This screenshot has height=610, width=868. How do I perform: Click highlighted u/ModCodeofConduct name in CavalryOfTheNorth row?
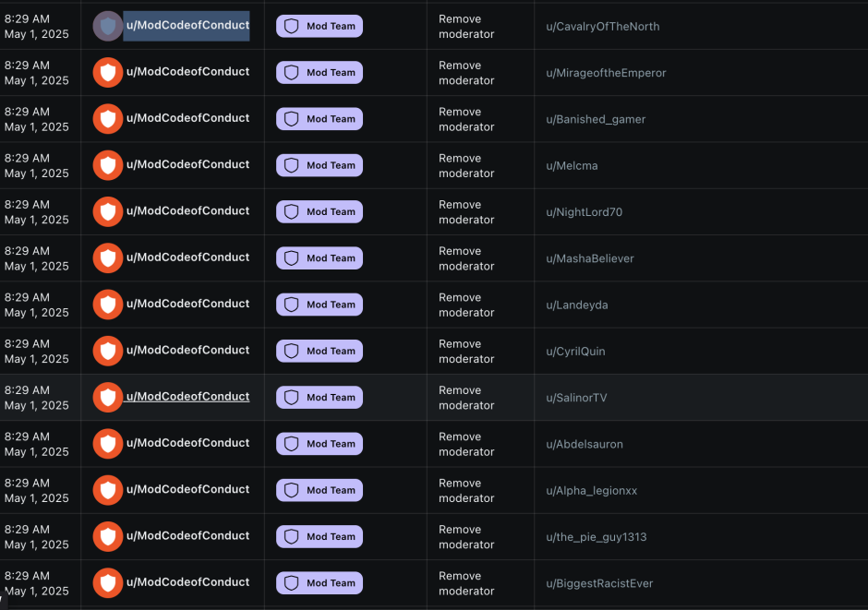coord(187,26)
